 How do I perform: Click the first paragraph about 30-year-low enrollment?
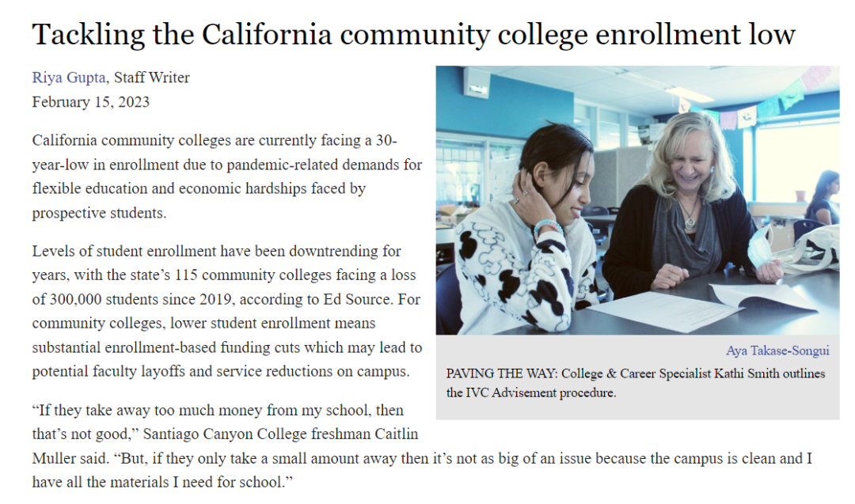pyautogui.click(x=227, y=176)
